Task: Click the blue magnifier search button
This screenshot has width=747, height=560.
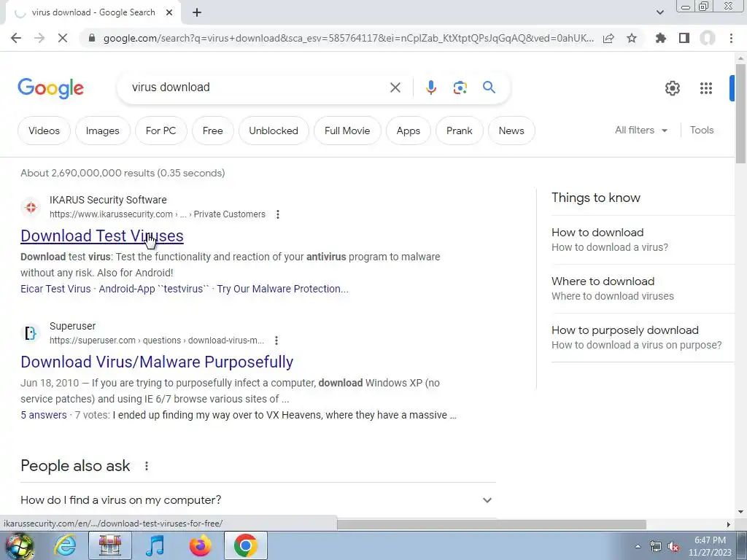Action: click(x=489, y=87)
